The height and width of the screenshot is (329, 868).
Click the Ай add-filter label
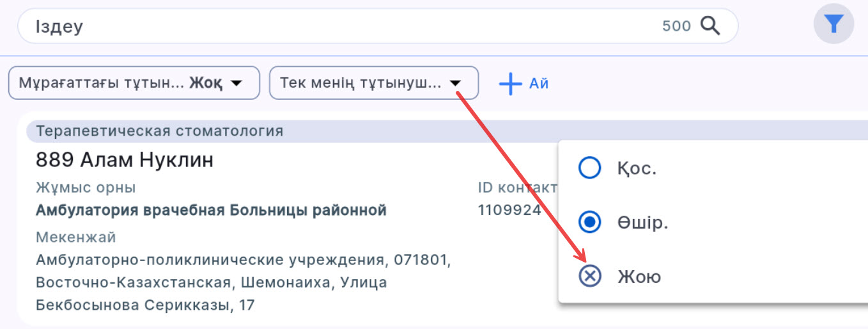[x=538, y=84]
